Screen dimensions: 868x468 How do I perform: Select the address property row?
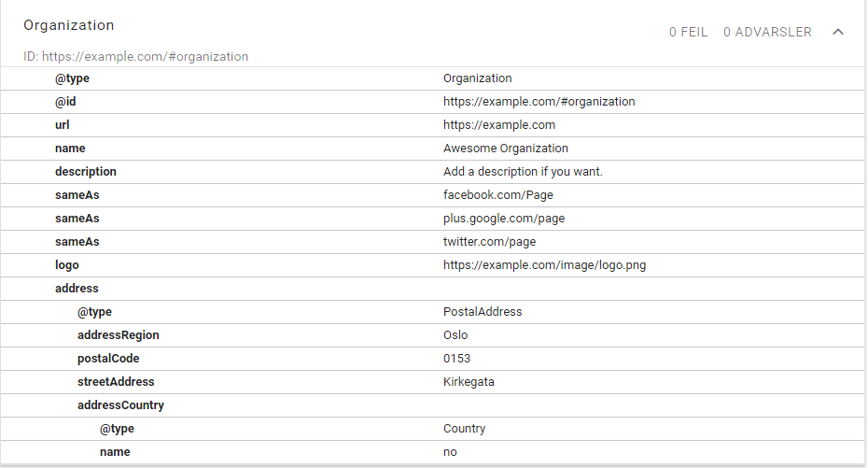77,289
